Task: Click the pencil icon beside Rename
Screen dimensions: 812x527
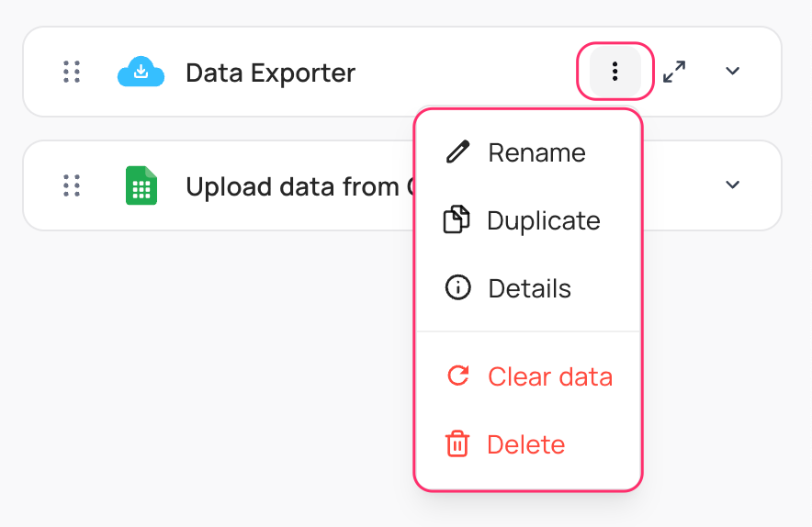Action: 457,151
